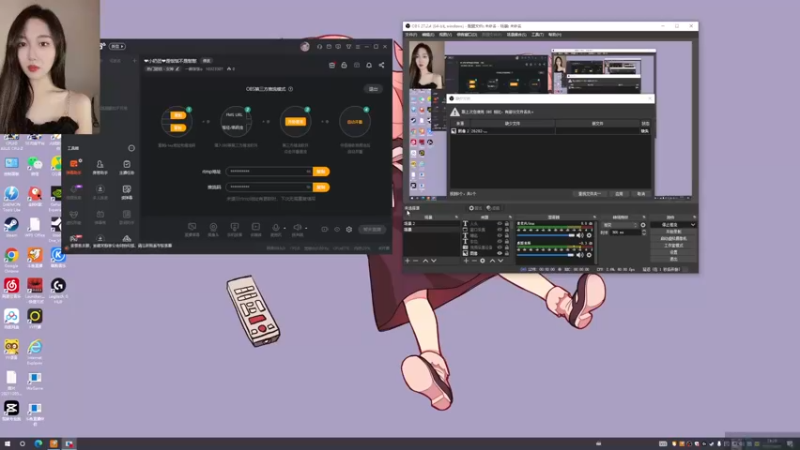Click Start Virtual Camera in OBS controls

pos(674,239)
